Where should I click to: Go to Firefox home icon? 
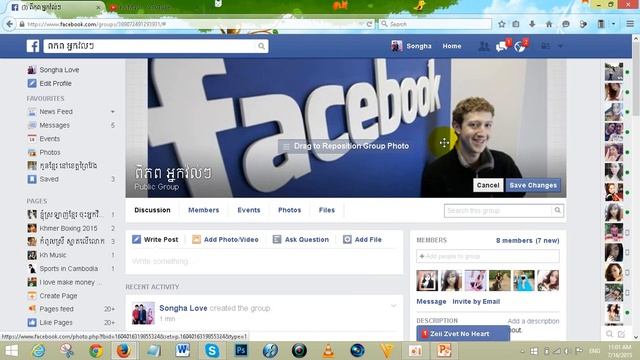pos(549,24)
